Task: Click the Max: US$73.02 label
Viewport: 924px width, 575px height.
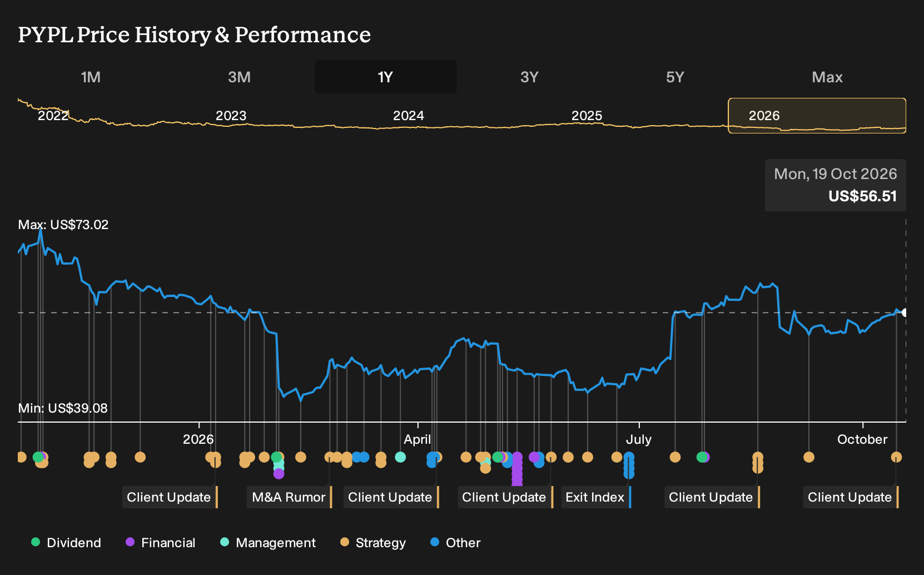Action: (x=63, y=225)
